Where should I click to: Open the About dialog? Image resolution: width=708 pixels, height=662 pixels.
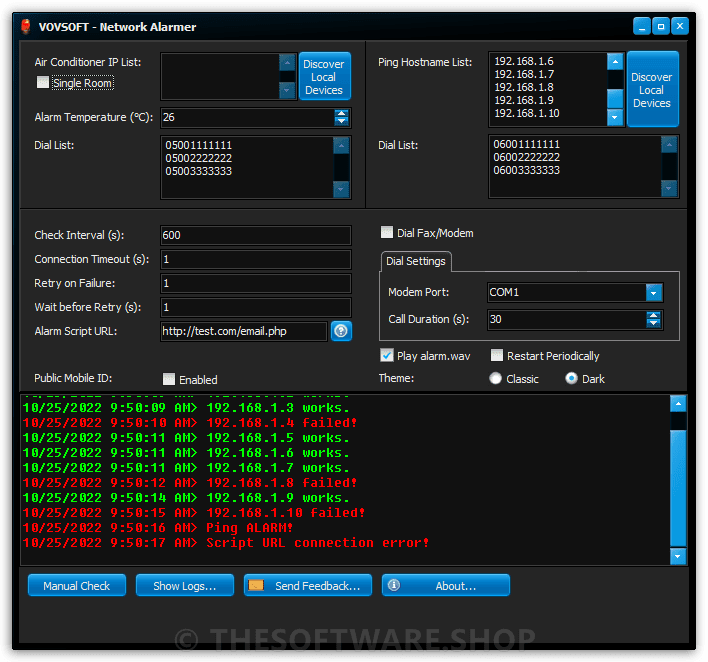coord(446,585)
